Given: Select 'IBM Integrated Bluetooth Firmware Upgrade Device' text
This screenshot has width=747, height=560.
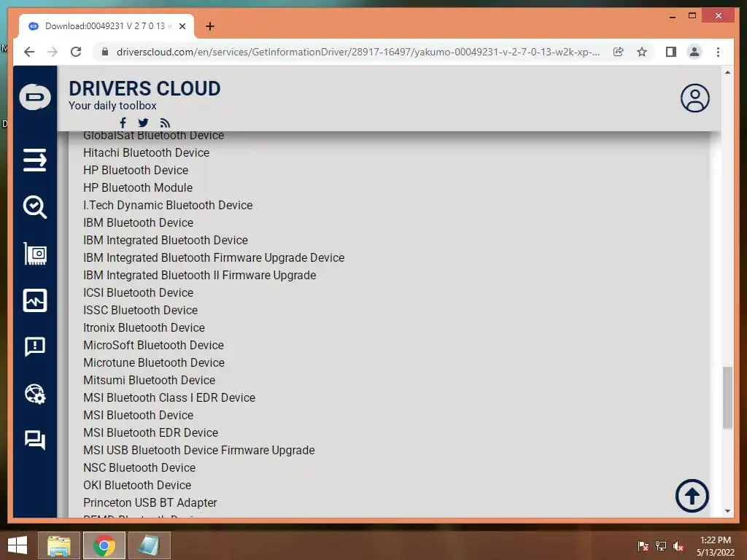Looking at the screenshot, I should click(x=214, y=257).
